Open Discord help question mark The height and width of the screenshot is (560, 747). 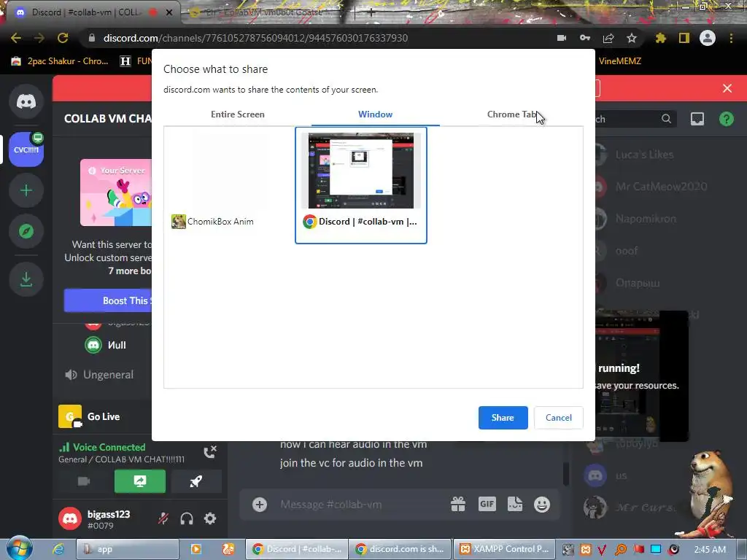pyautogui.click(x=727, y=119)
